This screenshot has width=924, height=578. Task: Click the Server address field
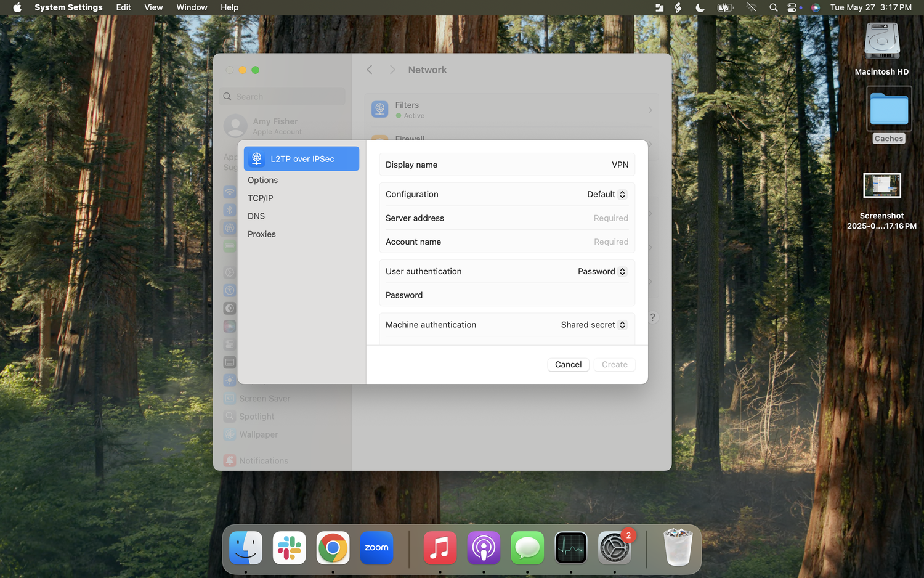pyautogui.click(x=554, y=218)
